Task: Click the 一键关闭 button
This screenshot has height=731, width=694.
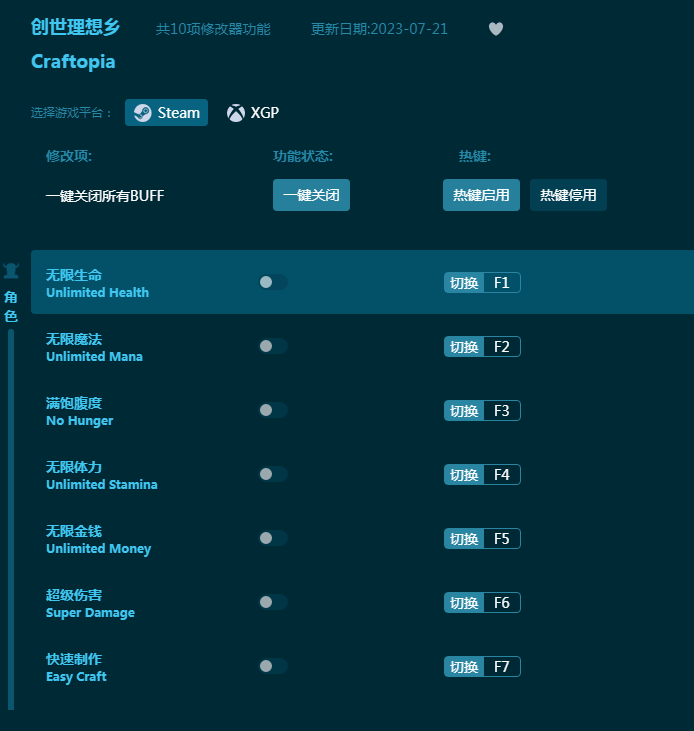Action: (x=311, y=195)
